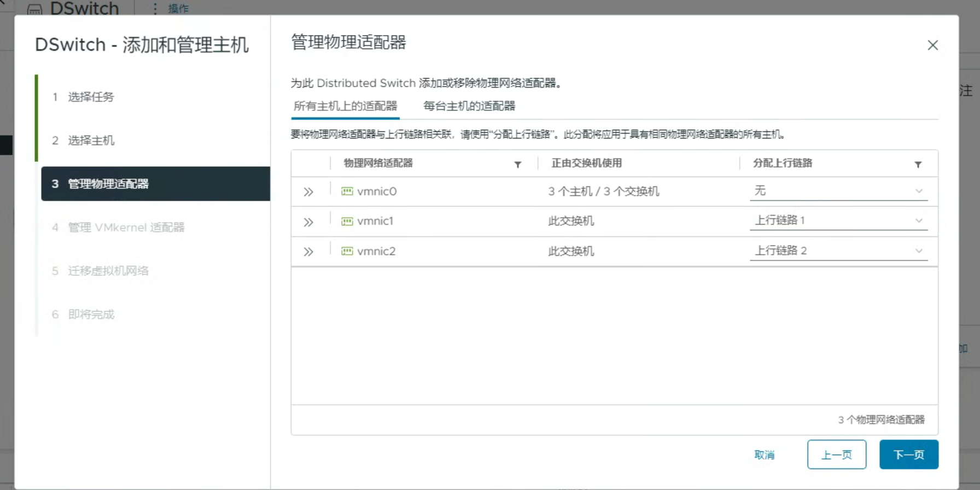The width and height of the screenshot is (980, 490).
Task: Select the vmnic2 adapter name
Action: click(x=376, y=251)
